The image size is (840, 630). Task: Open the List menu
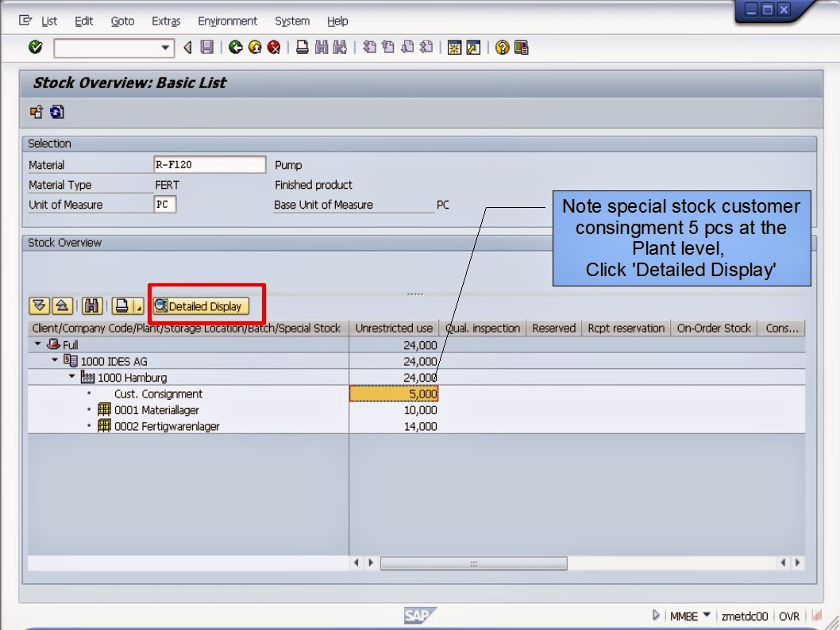[x=48, y=21]
